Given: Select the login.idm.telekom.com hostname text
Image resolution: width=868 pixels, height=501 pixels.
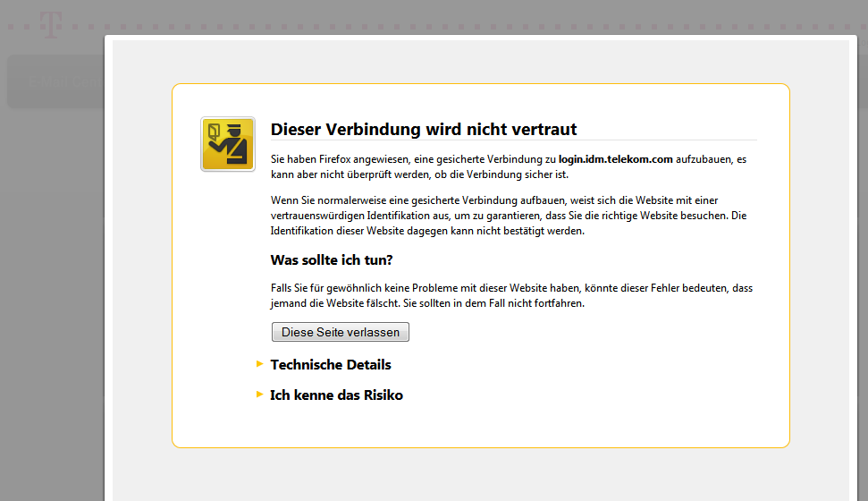Looking at the screenshot, I should click(616, 159).
